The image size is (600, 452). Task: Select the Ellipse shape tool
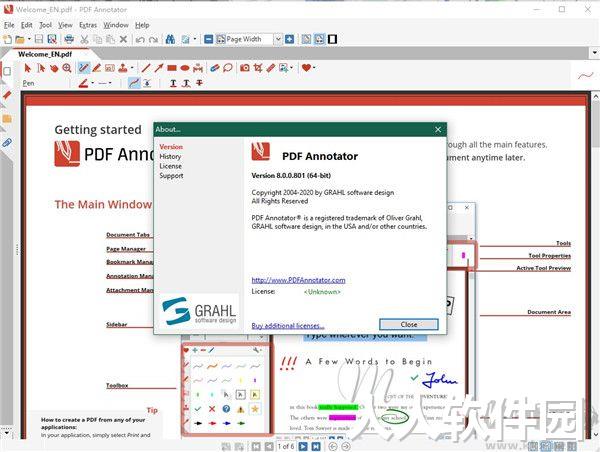185,68
